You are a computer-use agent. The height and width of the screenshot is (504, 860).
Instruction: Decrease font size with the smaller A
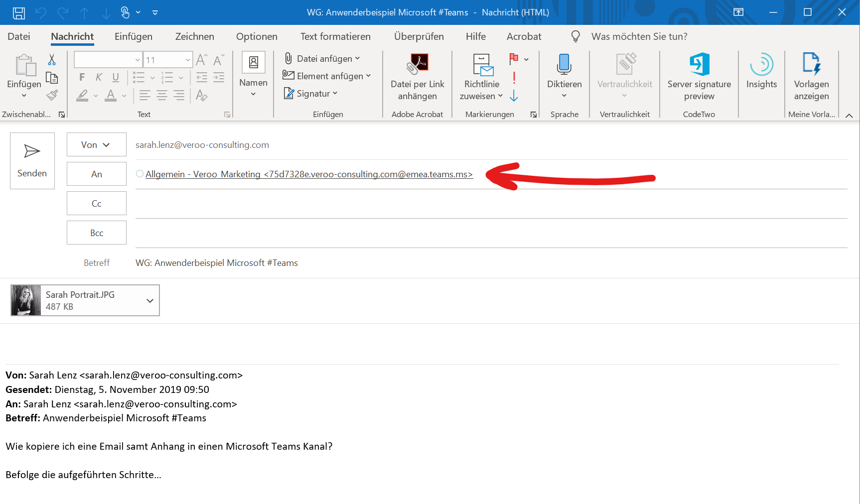tap(219, 60)
